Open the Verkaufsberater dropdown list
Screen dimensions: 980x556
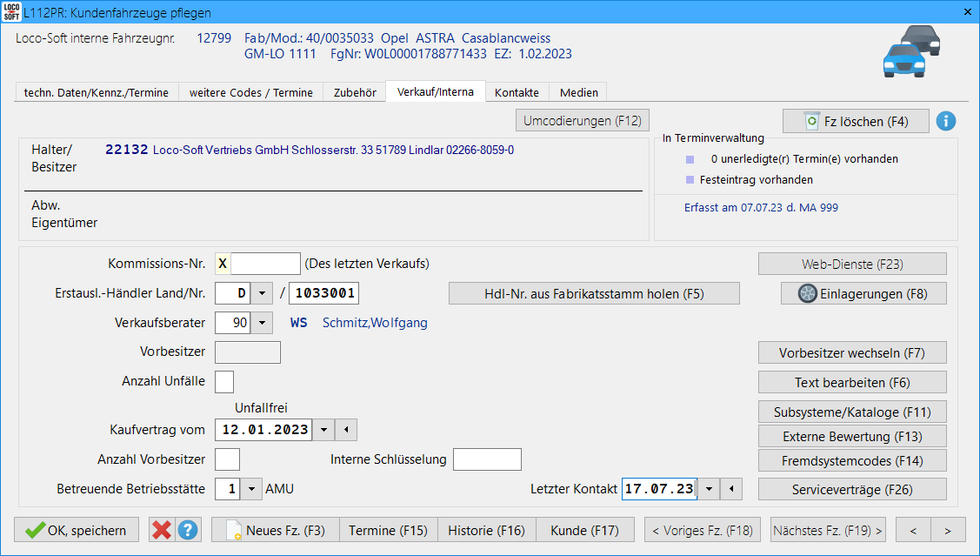click(263, 323)
